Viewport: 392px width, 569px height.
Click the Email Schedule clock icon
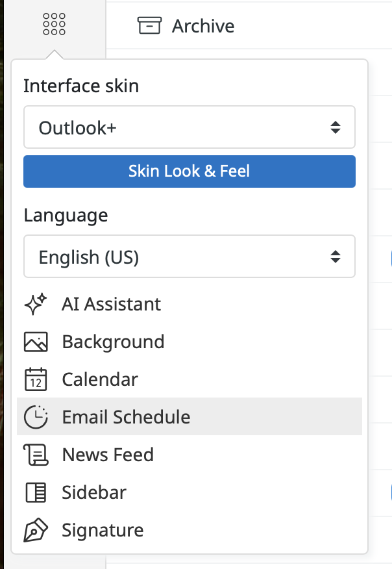[x=36, y=417]
